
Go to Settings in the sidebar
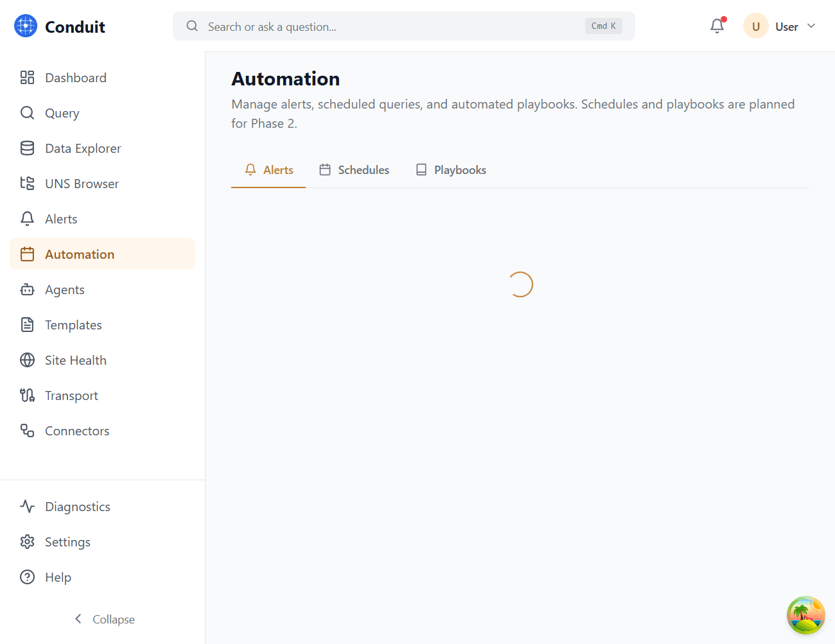click(67, 542)
